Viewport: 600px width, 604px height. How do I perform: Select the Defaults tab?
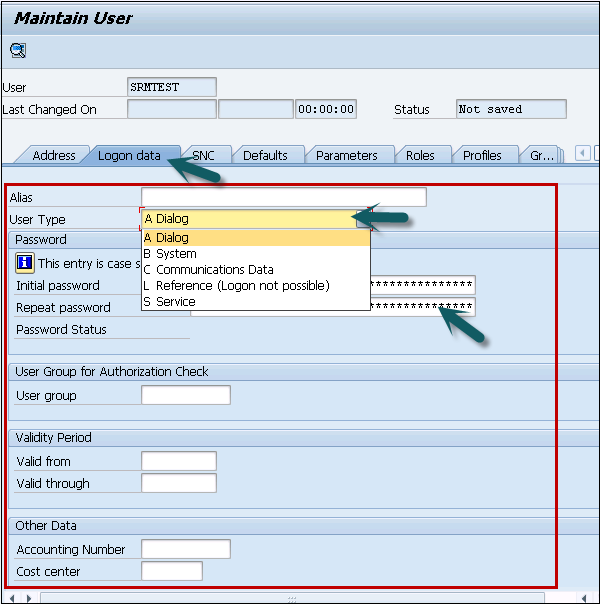click(x=265, y=155)
